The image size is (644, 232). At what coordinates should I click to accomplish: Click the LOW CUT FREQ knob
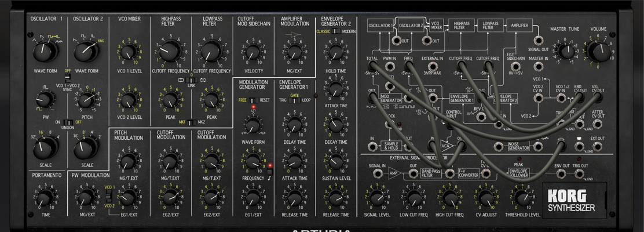point(414,199)
